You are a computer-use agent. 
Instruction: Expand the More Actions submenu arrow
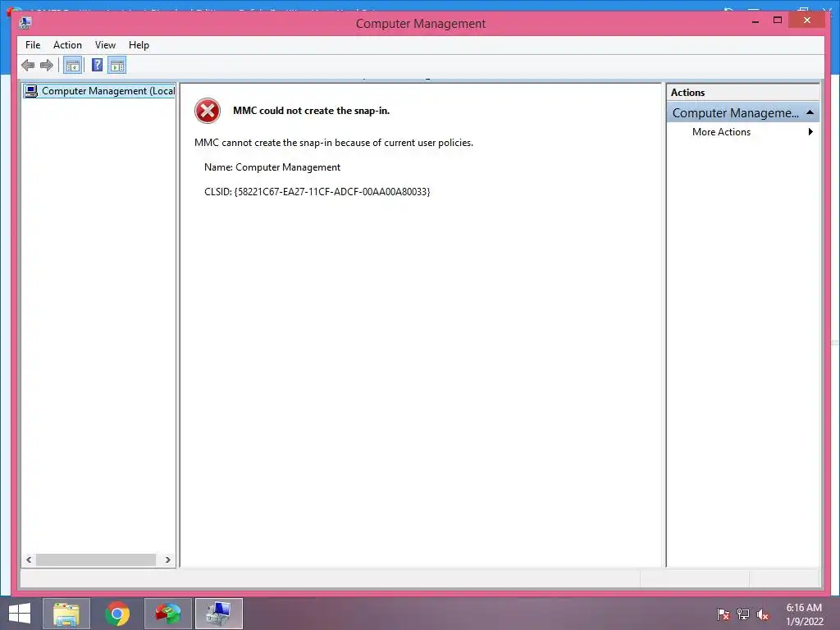(810, 132)
